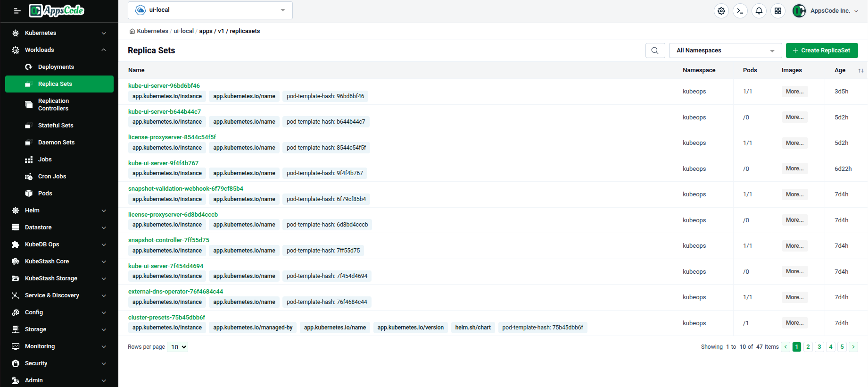The height and width of the screenshot is (387, 868).
Task: Click the Jobs grid icon in the sidebar
Action: click(x=29, y=160)
